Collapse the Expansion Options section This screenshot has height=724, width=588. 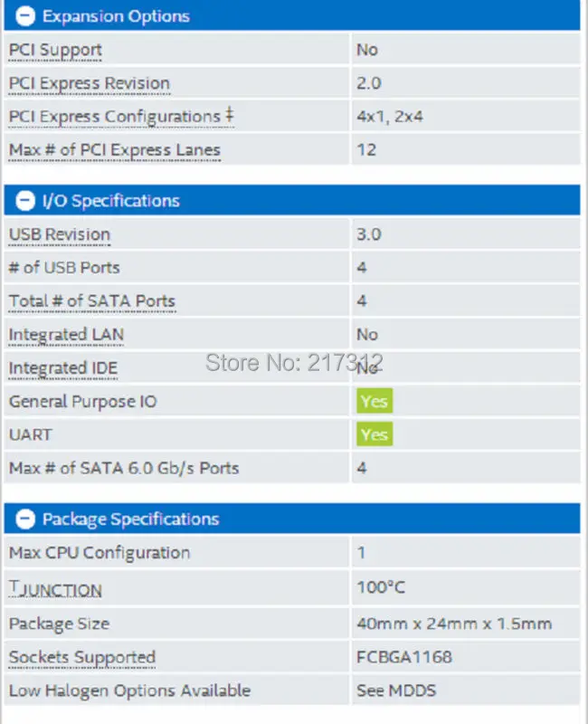point(25,16)
